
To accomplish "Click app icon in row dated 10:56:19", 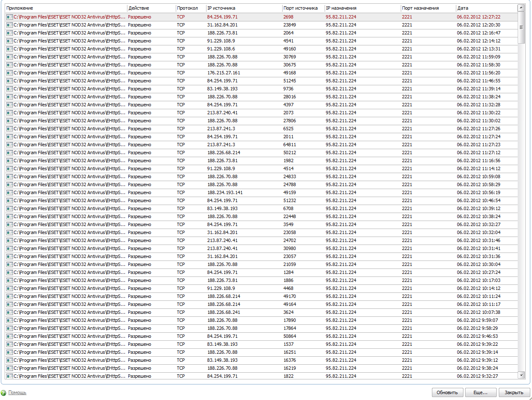I will 10,193.
